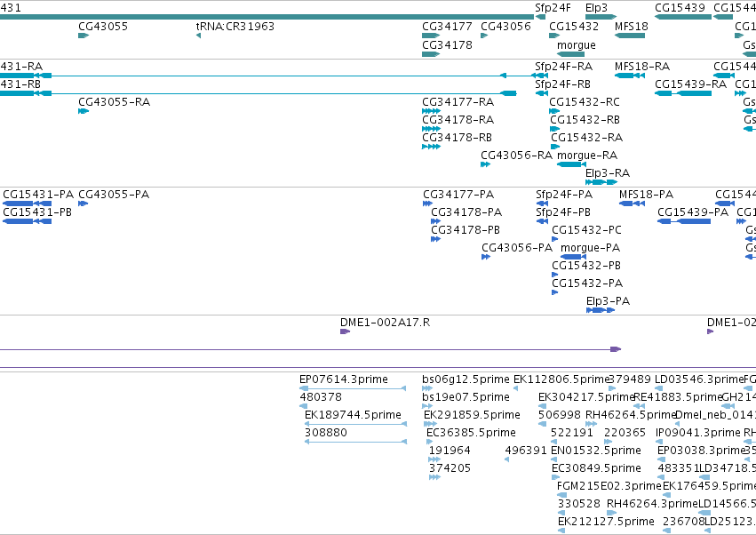
Task: Select transcript MFS18-RA
Action: 642,67
